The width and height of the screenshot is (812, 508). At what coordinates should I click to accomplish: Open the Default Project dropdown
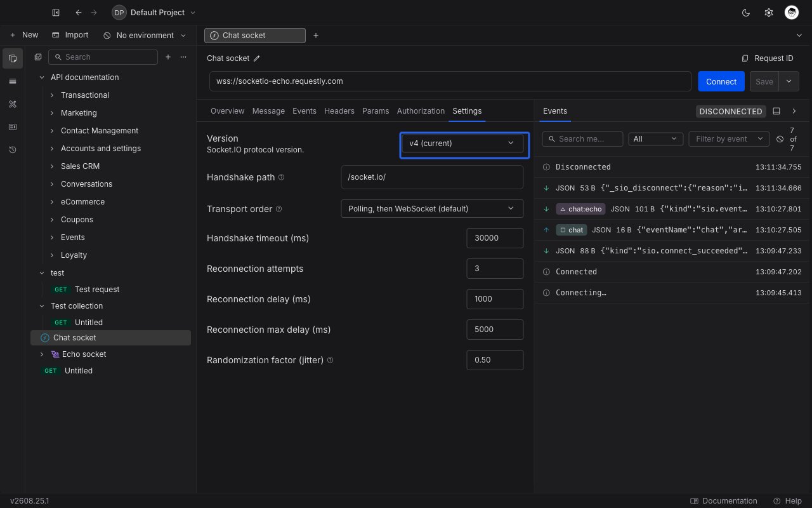154,13
